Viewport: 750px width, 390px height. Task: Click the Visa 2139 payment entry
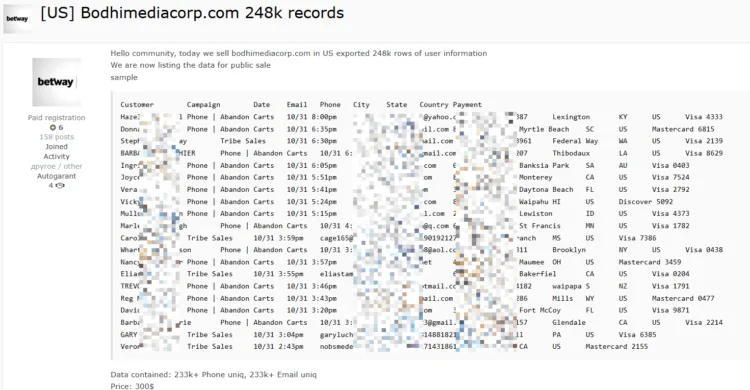pyautogui.click(x=704, y=141)
